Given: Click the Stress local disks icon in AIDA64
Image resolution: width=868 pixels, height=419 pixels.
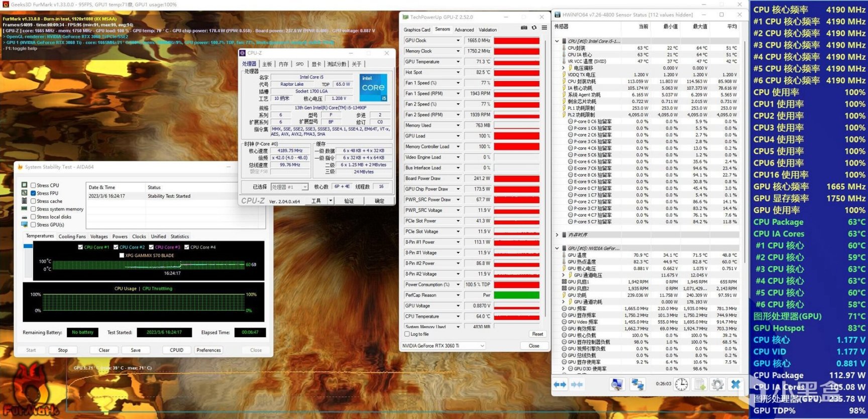Looking at the screenshot, I should 25,217.
